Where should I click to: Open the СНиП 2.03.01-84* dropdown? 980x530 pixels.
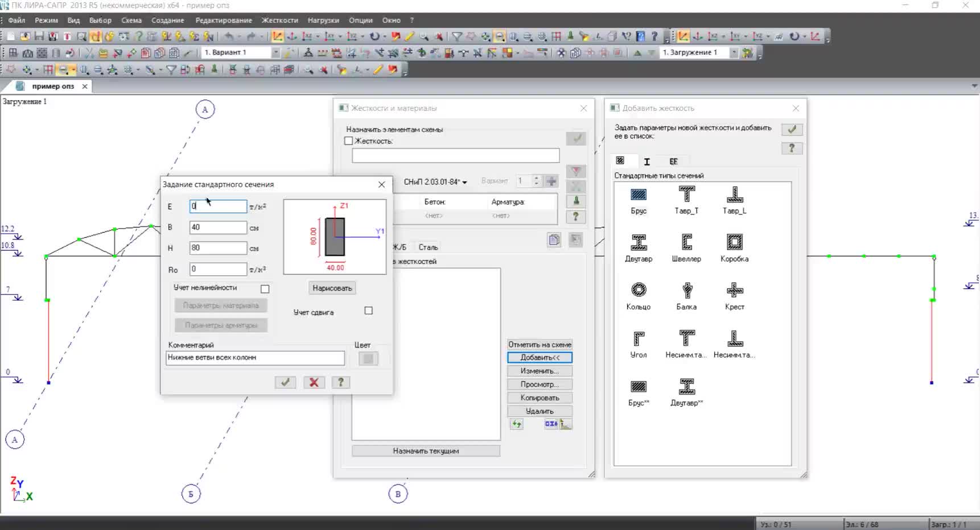pos(435,182)
